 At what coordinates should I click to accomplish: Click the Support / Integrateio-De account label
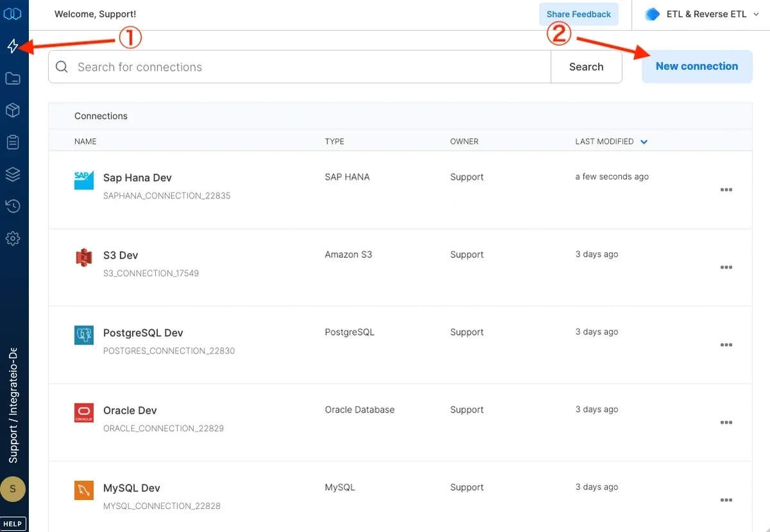click(x=13, y=406)
